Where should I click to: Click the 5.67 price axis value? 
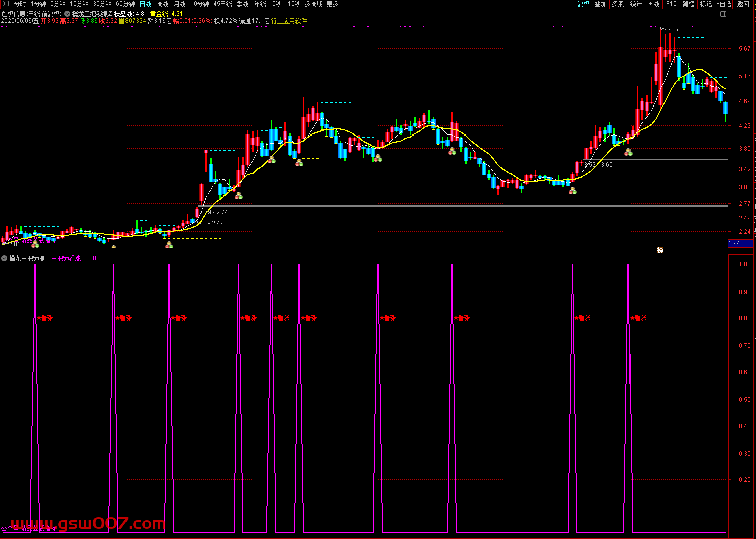[x=745, y=49]
